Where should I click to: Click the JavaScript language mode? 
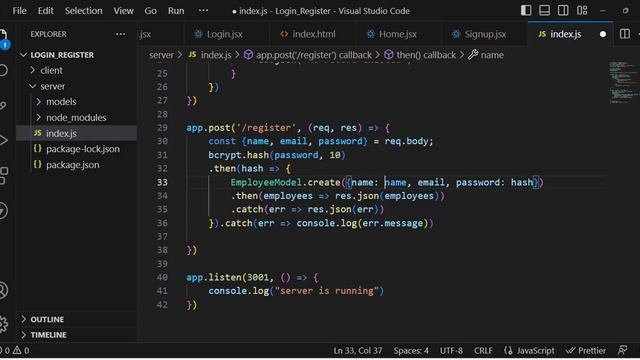(x=529, y=351)
